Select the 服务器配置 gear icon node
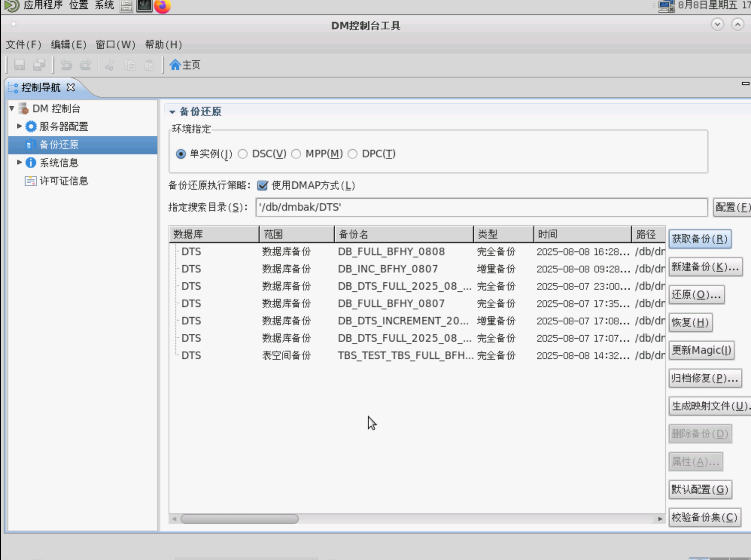751x560 pixels. coord(31,126)
